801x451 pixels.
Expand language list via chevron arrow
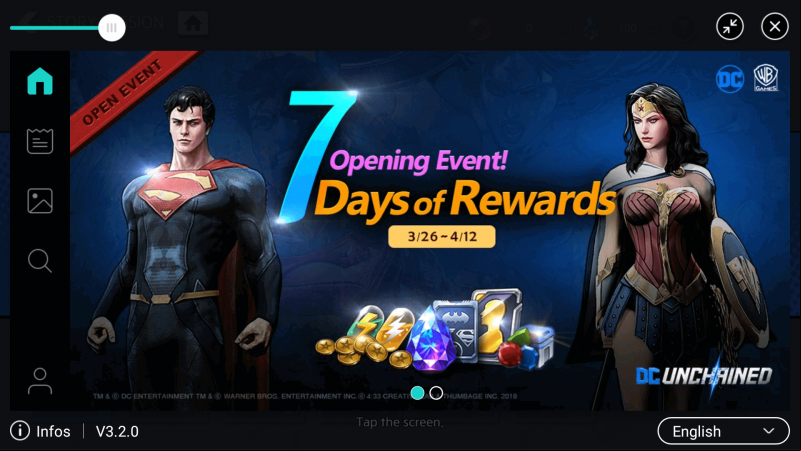click(769, 431)
